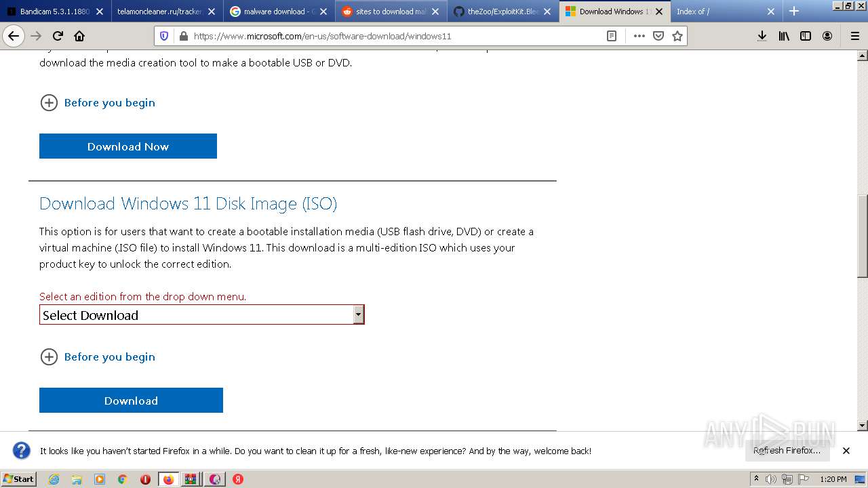Go back to the previous page
The height and width of the screenshot is (488, 868).
[x=14, y=36]
